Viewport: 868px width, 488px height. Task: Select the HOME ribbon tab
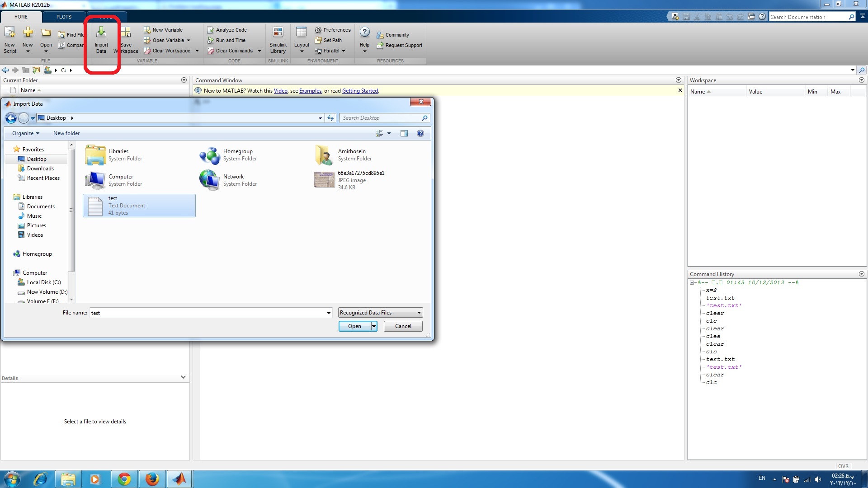[x=21, y=17]
